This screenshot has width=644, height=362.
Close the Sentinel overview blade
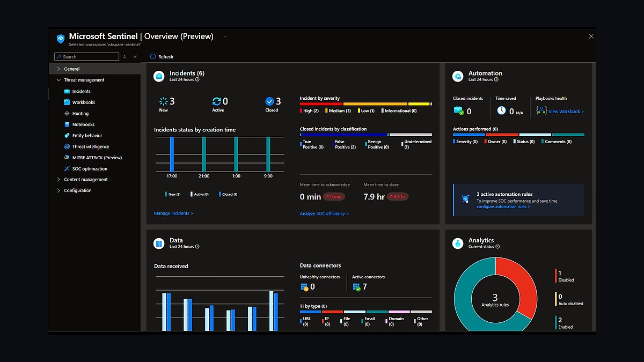pos(591,36)
